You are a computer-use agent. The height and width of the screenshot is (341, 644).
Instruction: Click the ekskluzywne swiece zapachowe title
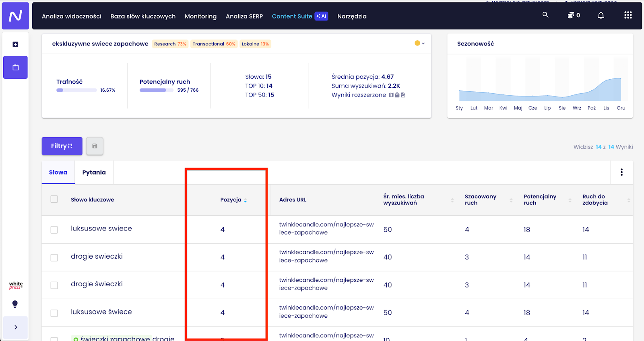100,43
